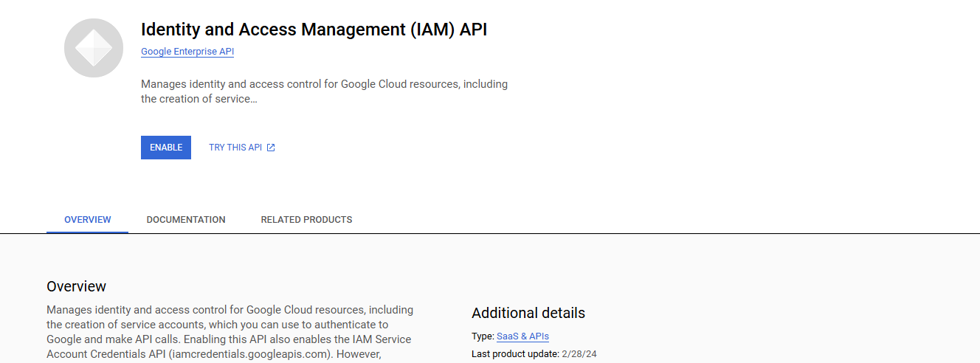Switch to the DOCUMENTATION tab
The width and height of the screenshot is (980, 363).
coord(186,220)
